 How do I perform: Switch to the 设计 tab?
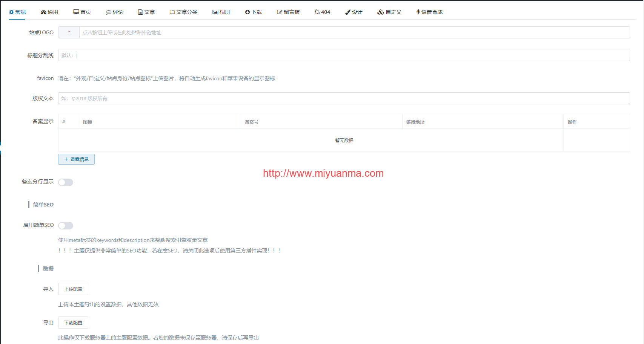pyautogui.click(x=354, y=12)
